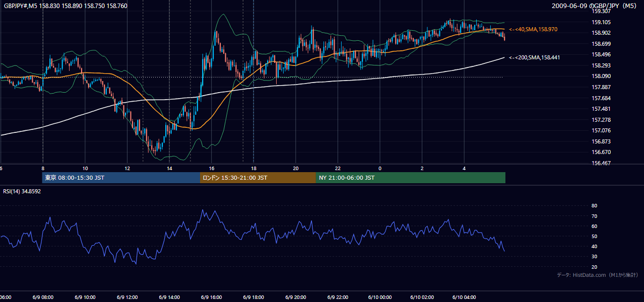Select the 40 SMA 158.970 orange label
Screen dimensions: 644x302
click(x=533, y=30)
